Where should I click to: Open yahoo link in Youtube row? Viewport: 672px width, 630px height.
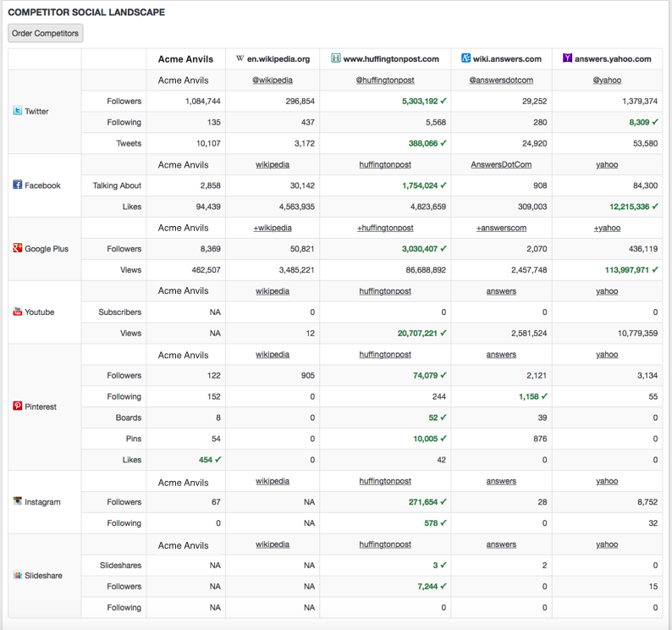point(608,291)
